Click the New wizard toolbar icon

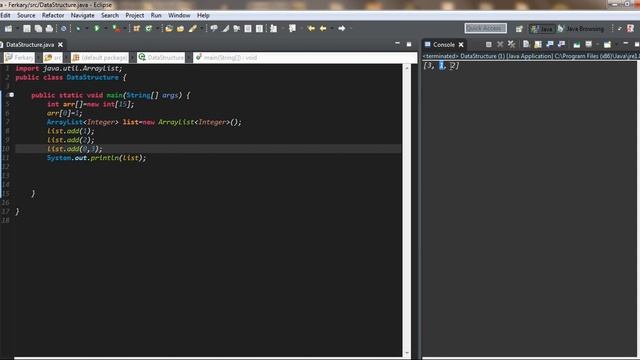(9, 29)
